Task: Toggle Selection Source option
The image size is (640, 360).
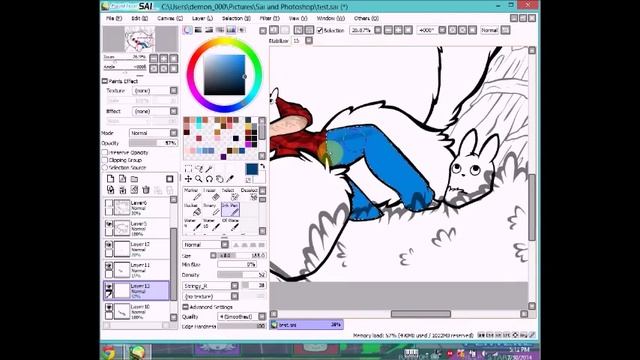Action: [x=105, y=167]
